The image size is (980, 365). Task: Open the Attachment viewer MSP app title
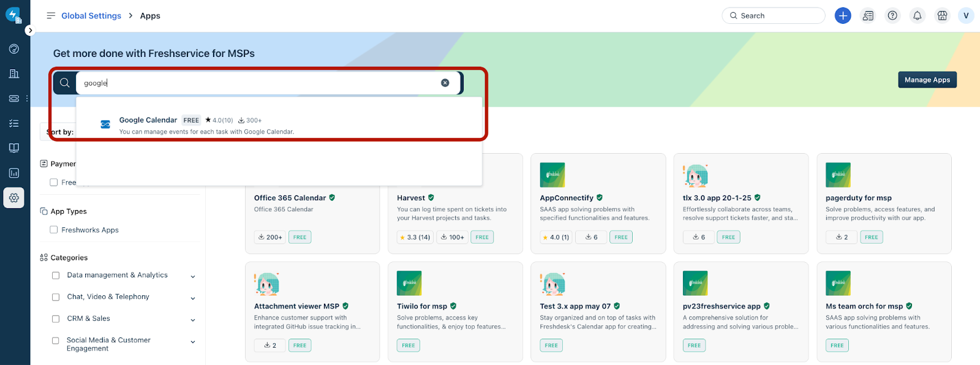pyautogui.click(x=296, y=306)
